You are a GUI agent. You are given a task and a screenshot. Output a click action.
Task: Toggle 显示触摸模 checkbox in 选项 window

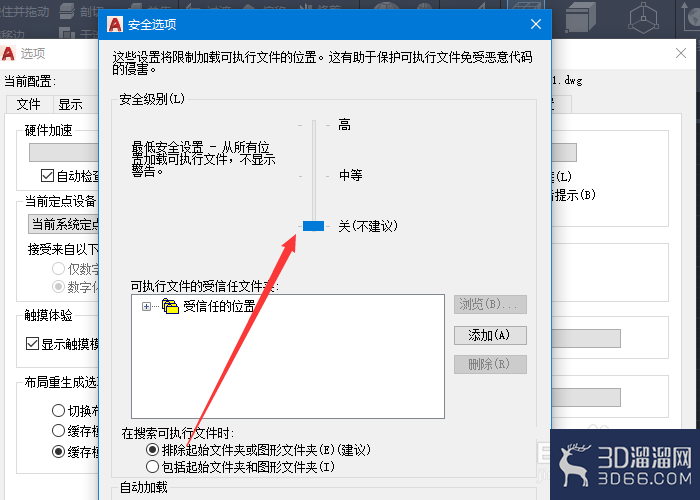pyautogui.click(x=32, y=344)
